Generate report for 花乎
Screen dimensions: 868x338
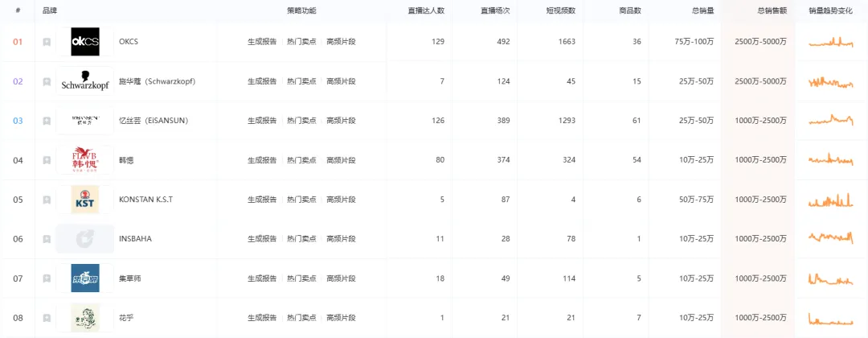pyautogui.click(x=262, y=318)
